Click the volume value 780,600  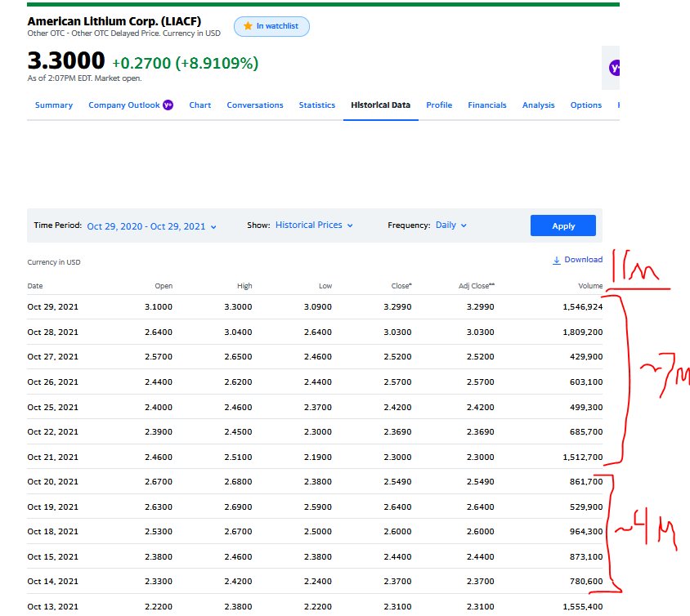(x=586, y=581)
